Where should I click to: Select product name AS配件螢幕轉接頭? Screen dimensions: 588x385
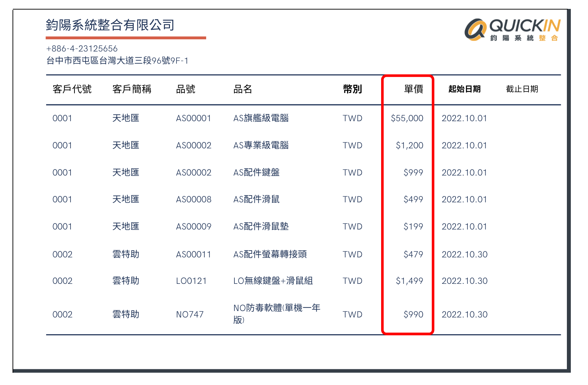point(270,254)
